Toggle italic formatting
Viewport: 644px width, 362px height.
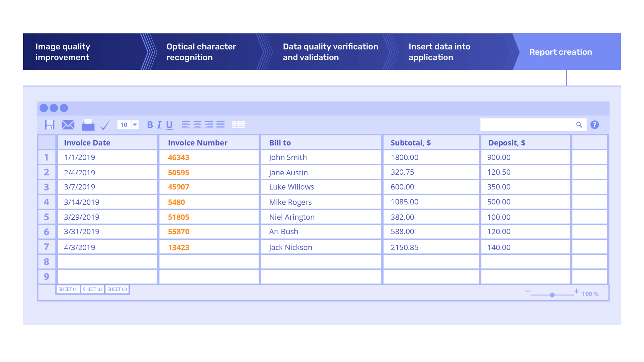[159, 125]
